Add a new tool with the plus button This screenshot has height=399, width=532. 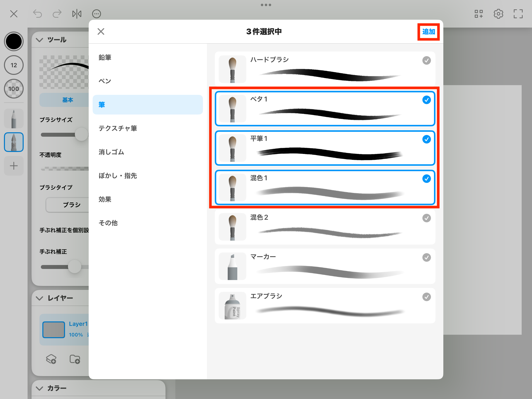(14, 166)
